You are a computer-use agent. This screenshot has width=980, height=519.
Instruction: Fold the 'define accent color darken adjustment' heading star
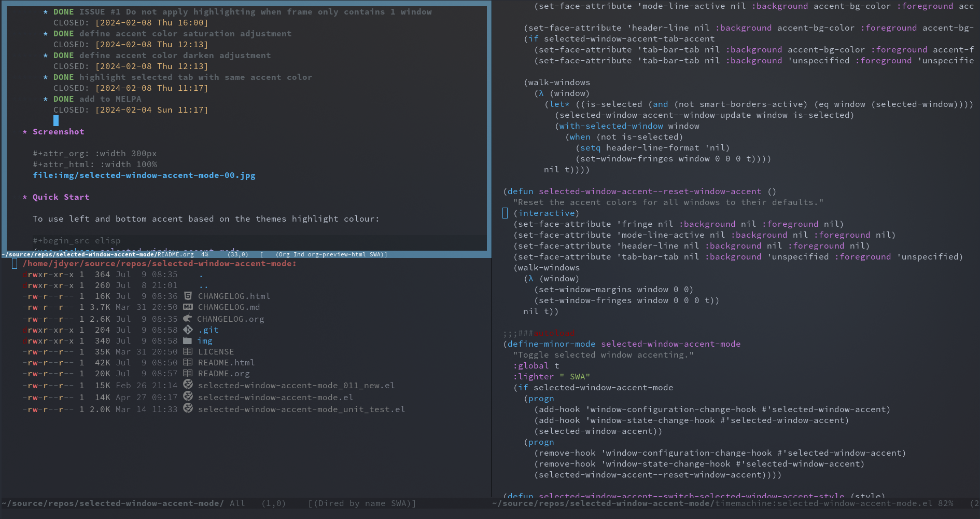(46, 56)
